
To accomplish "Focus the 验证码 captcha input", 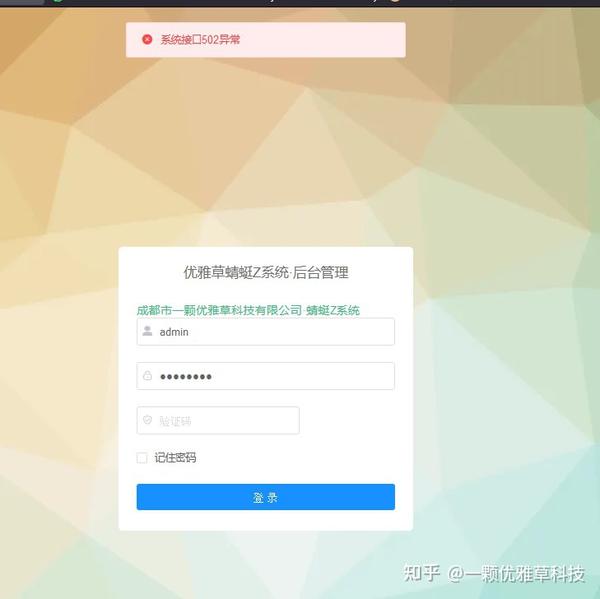I will (218, 420).
